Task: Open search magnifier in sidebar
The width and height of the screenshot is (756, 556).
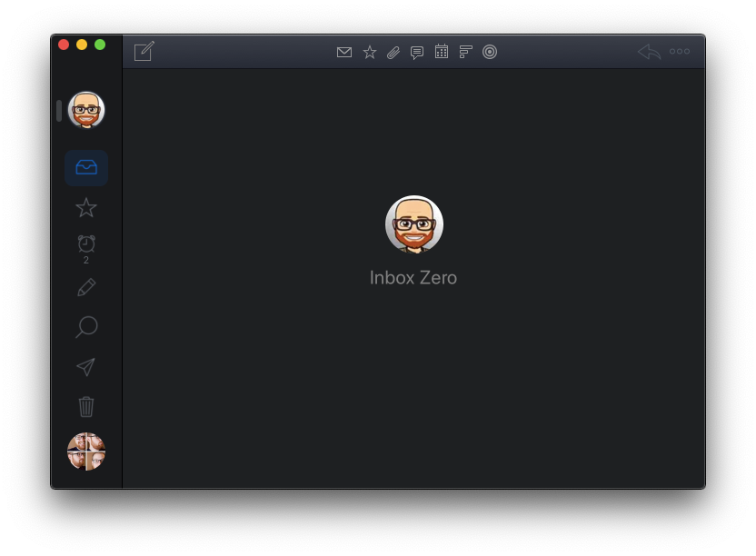Action: [86, 327]
